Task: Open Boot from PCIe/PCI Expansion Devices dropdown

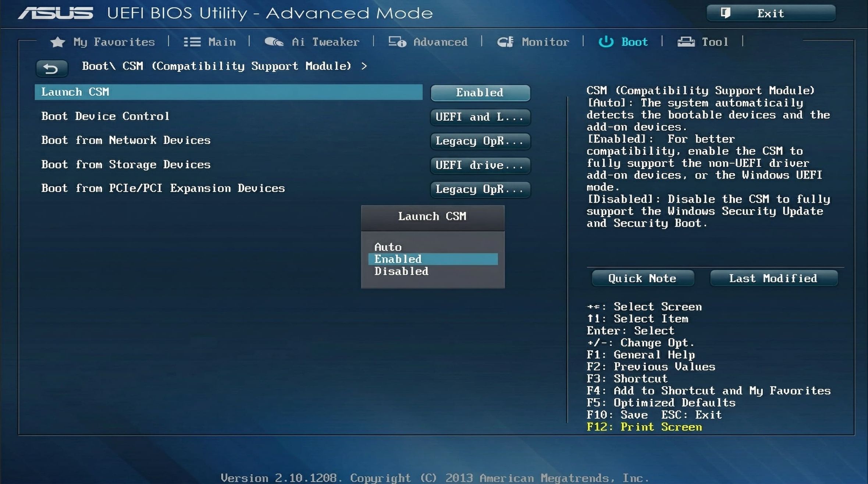Action: pos(480,189)
